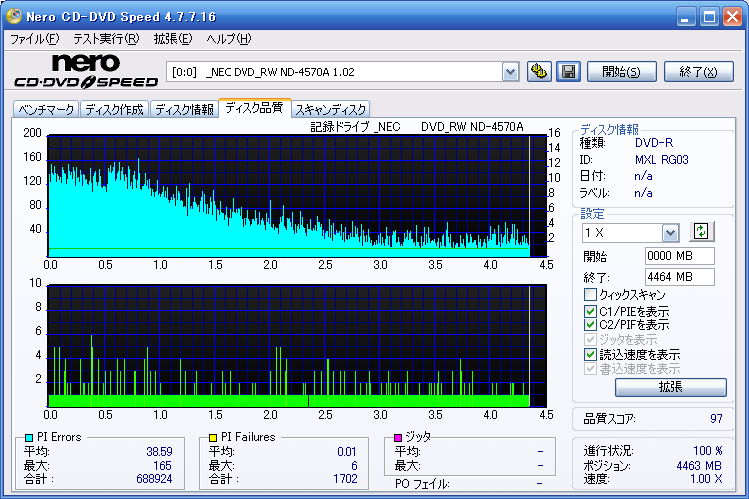Click the save floppy disk icon
The image size is (749, 499).
[x=568, y=72]
